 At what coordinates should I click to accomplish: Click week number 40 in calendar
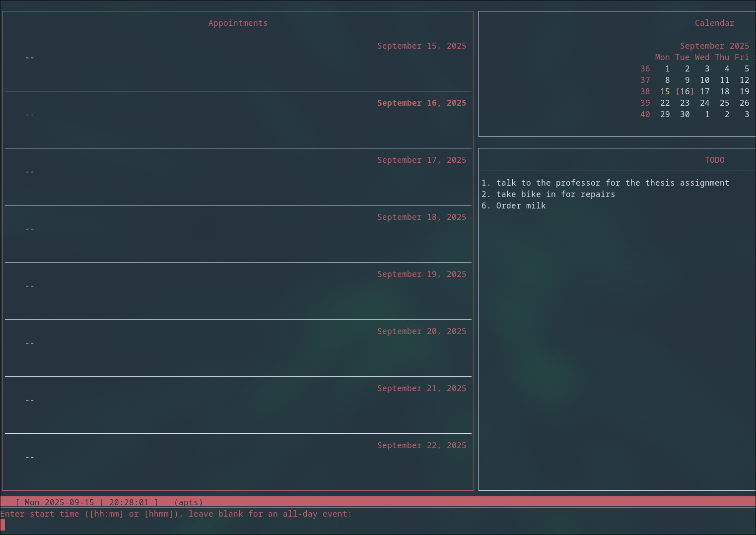pos(645,114)
